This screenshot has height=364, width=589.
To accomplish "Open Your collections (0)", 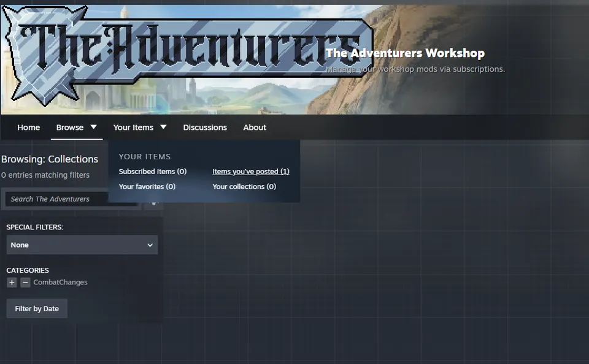I will coord(244,186).
